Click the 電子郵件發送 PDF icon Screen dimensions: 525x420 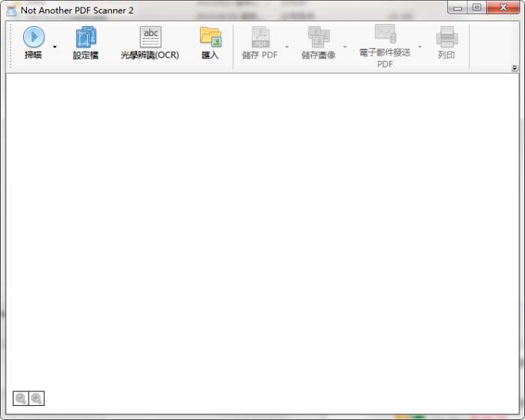coord(385,34)
